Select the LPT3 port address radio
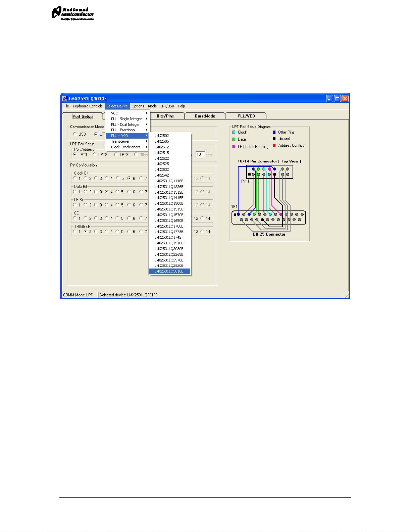This screenshot has width=411, height=532. (116, 154)
